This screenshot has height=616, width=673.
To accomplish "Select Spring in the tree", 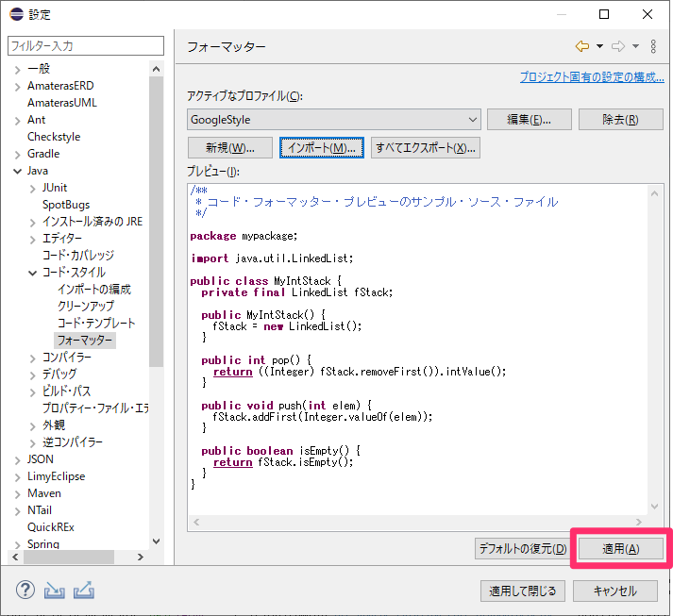I will click(43, 544).
